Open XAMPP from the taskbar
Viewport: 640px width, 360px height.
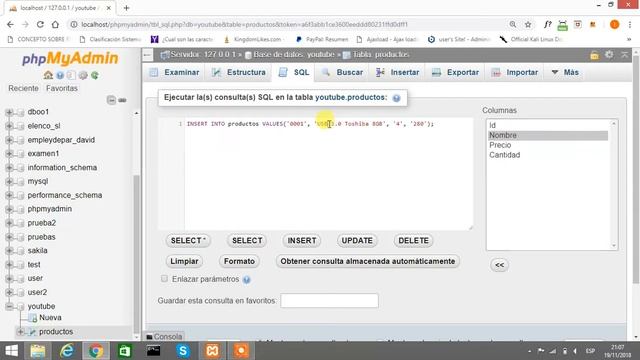(212, 351)
